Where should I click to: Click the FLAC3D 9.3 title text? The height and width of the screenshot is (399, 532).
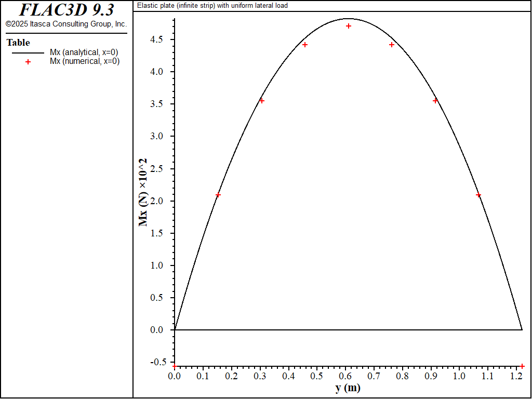[66, 10]
